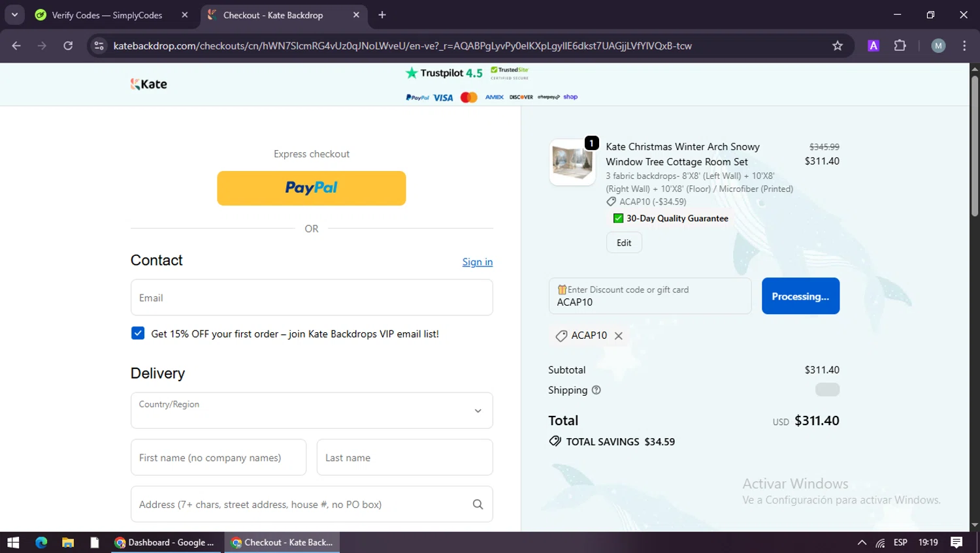980x553 pixels.
Task: Click the Last name field
Action: click(x=404, y=458)
